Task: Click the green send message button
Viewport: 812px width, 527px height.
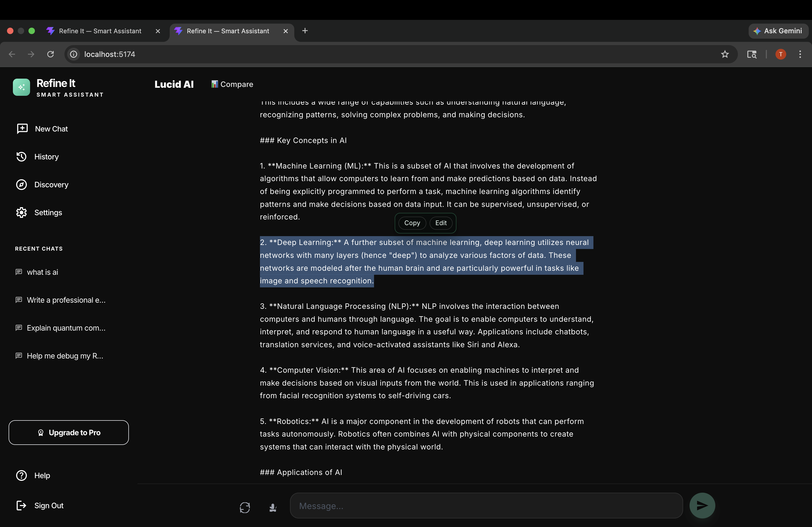Action: (702, 505)
